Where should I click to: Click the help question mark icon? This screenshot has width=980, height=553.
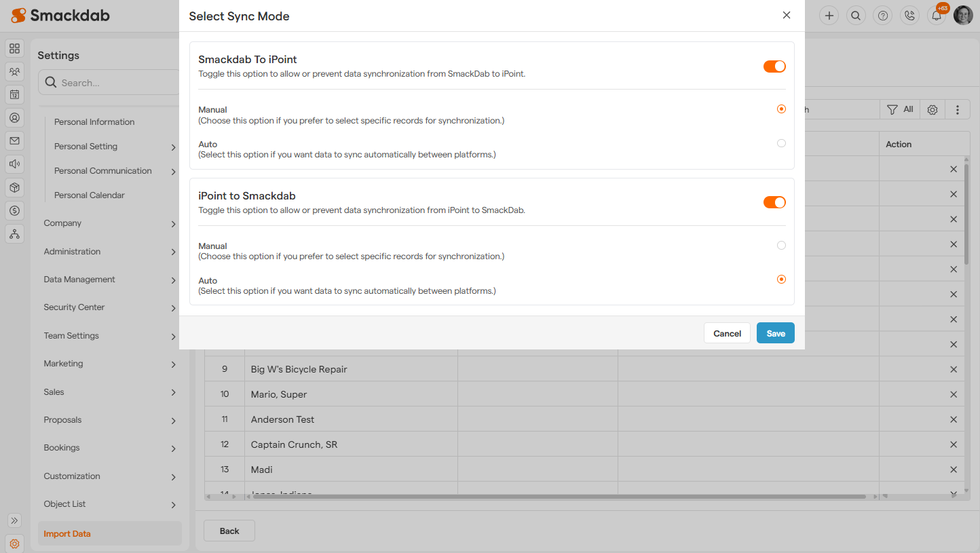pos(883,16)
